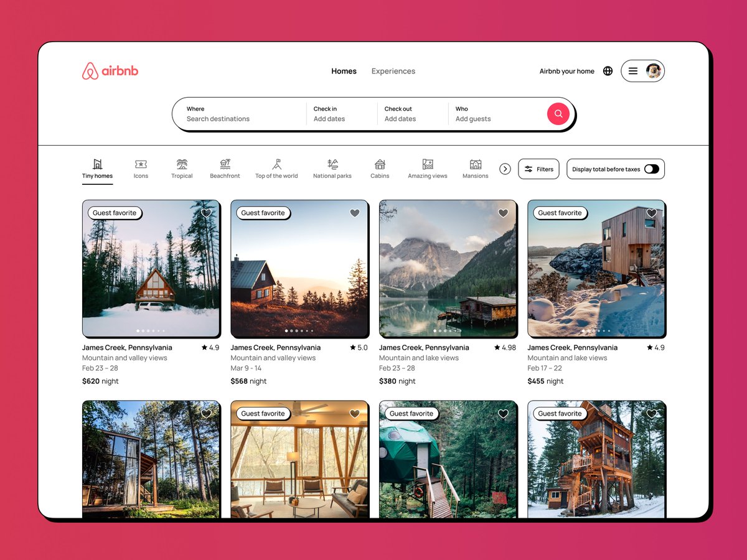The image size is (747, 560).
Task: Select the Cabins category
Action: pyautogui.click(x=380, y=169)
